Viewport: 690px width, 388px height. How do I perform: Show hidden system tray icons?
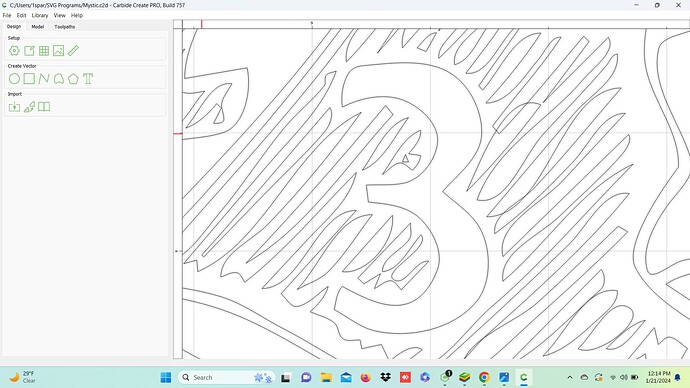click(570, 377)
